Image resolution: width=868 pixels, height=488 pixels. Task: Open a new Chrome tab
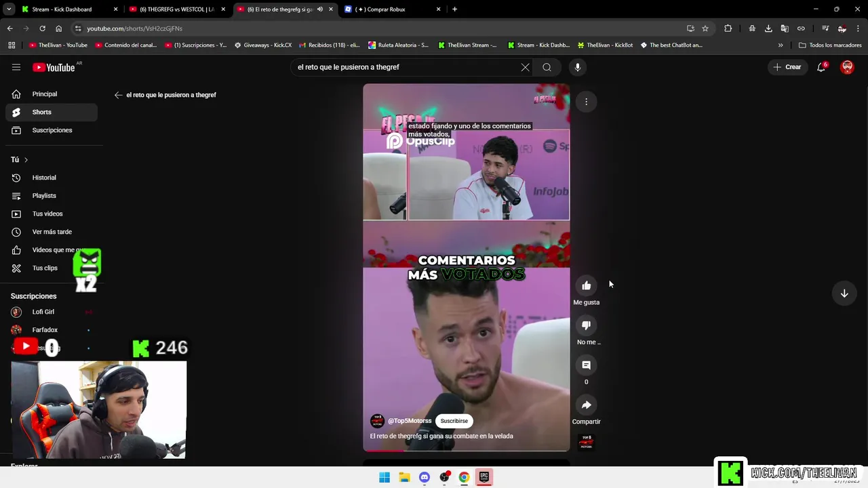pyautogui.click(x=454, y=9)
